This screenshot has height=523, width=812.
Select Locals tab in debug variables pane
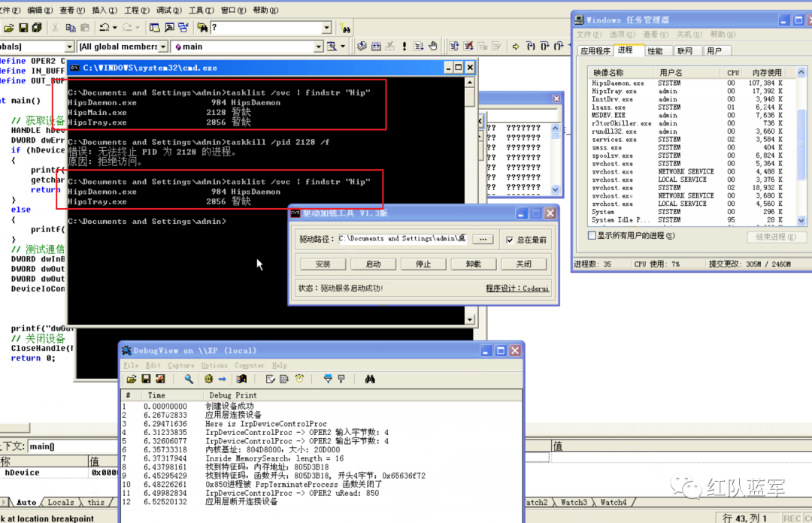[x=61, y=502]
